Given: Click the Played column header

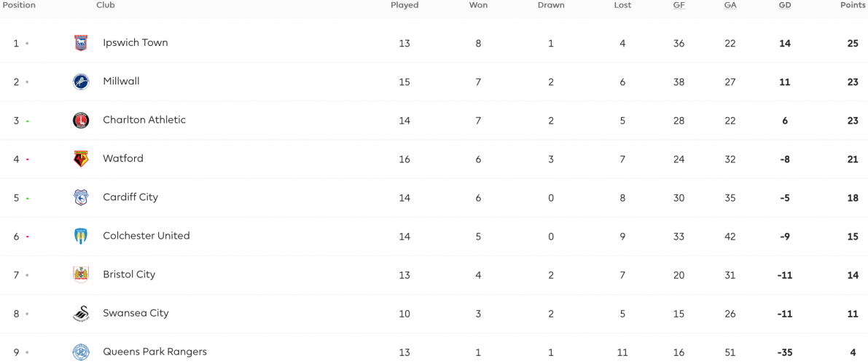Looking at the screenshot, I should click(404, 6).
